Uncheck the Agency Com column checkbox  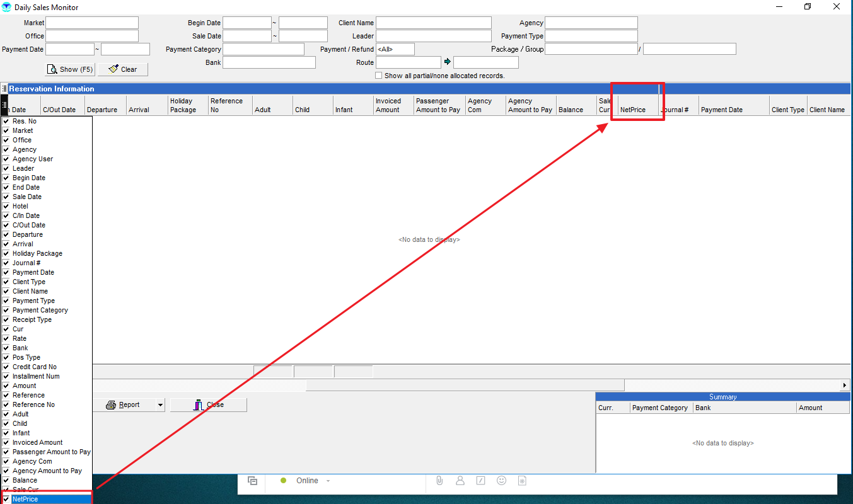(x=6, y=461)
